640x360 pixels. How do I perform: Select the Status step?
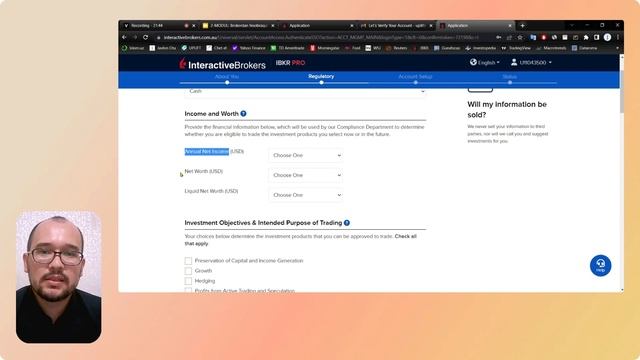coord(509,76)
